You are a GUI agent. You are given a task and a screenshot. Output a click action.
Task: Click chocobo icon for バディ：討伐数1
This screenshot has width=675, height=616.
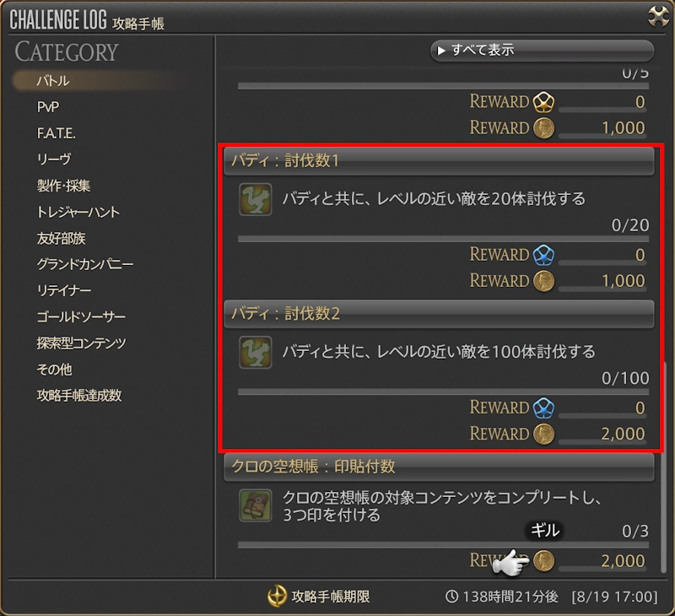click(x=256, y=199)
